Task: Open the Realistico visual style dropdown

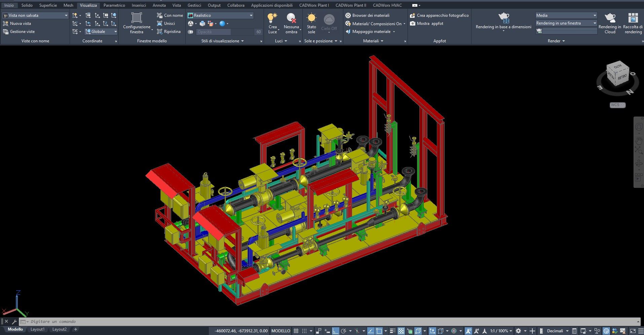Action: [251, 15]
